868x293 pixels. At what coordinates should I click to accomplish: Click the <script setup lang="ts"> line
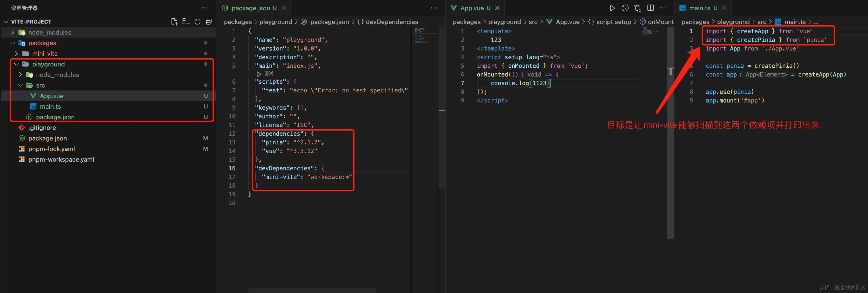pos(518,57)
